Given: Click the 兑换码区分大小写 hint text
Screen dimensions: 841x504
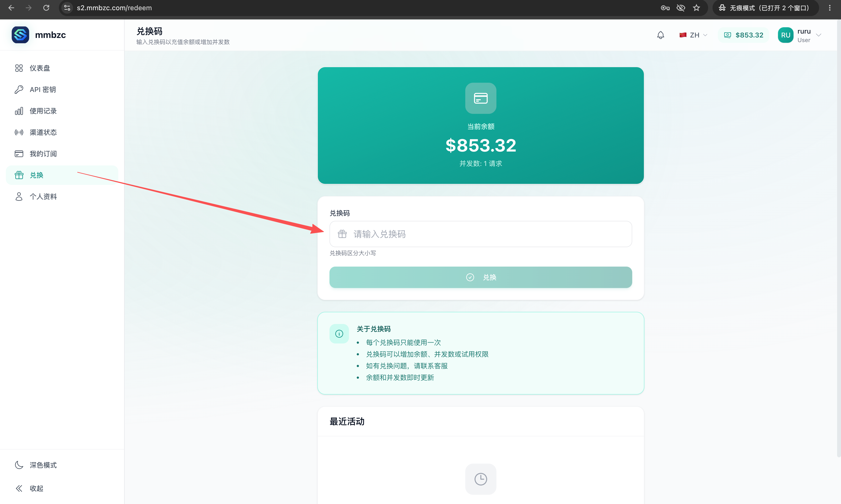Looking at the screenshot, I should (x=353, y=253).
